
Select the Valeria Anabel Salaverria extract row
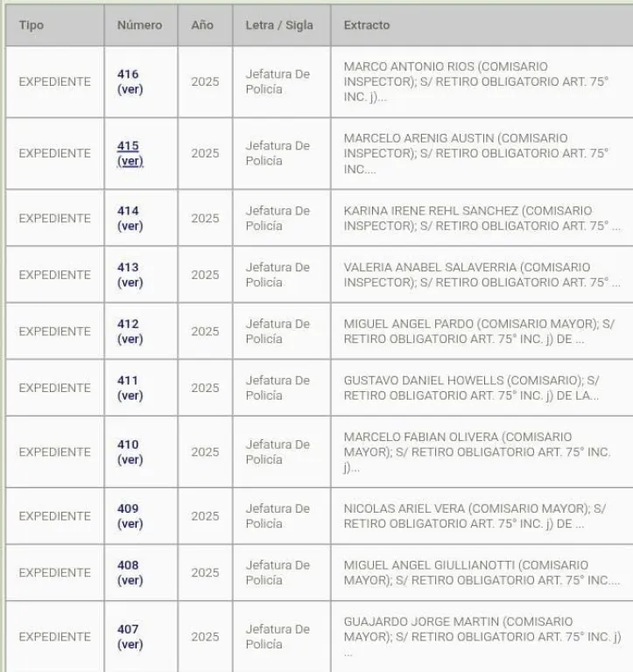481,275
